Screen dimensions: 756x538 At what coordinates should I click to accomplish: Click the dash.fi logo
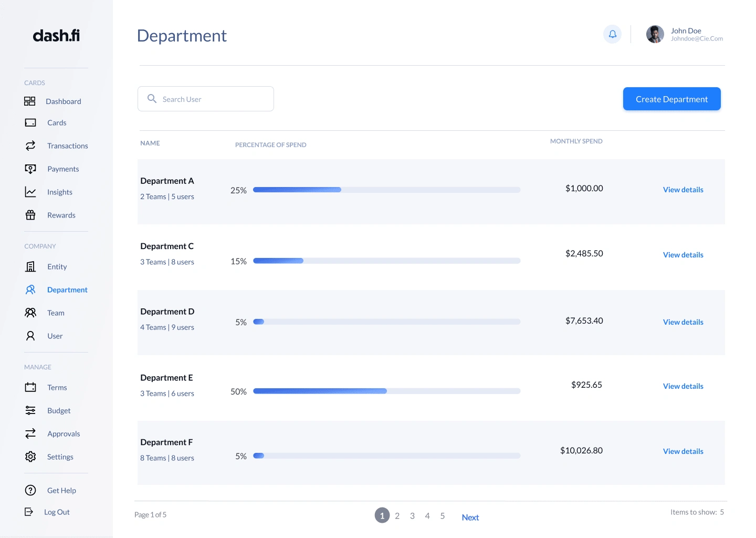tap(56, 35)
